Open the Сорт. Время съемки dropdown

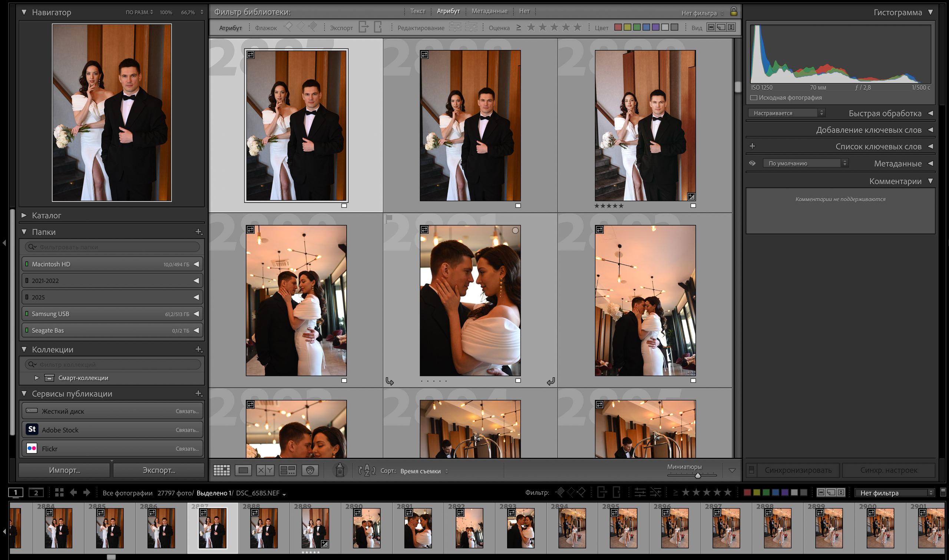pyautogui.click(x=424, y=471)
